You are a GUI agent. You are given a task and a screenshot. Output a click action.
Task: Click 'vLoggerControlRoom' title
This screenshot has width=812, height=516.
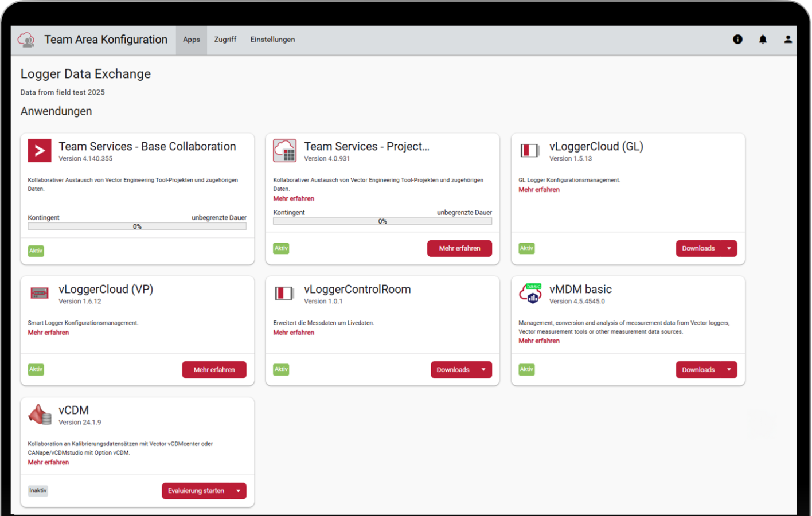click(357, 290)
